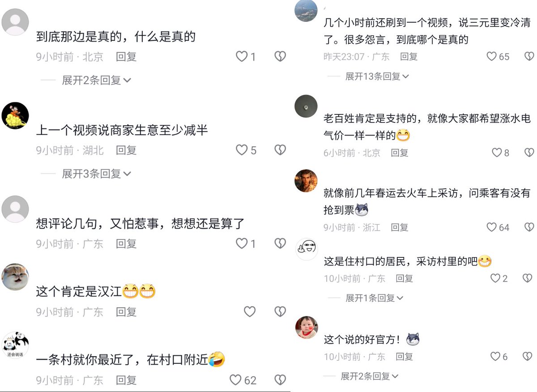Open the cat avatar profile beside 这个肯定是汉江
This screenshot has height=392, width=537.
coord(15,277)
